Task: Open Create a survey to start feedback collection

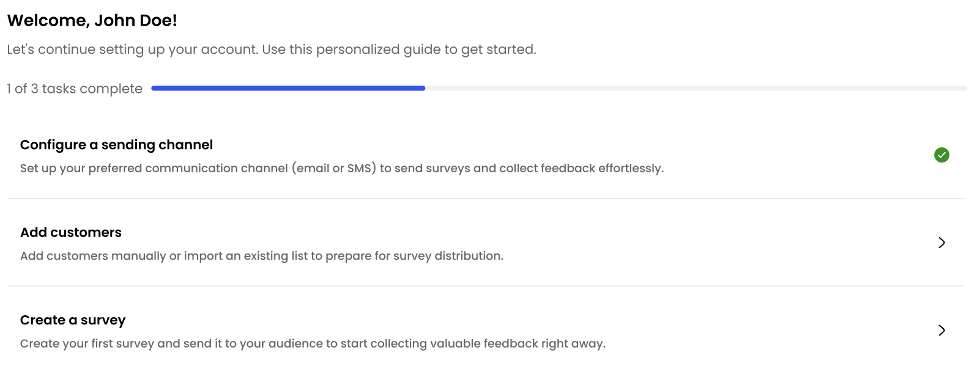Action: coord(73,320)
